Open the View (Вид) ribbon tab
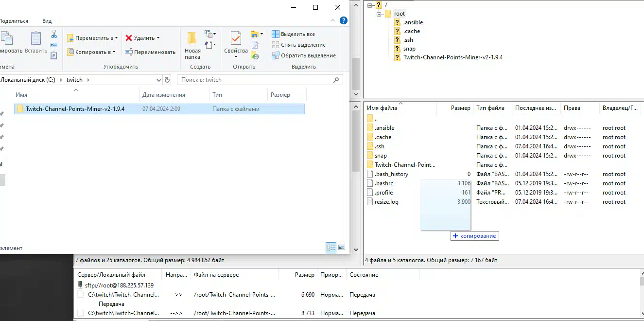644x321 pixels. [47, 21]
